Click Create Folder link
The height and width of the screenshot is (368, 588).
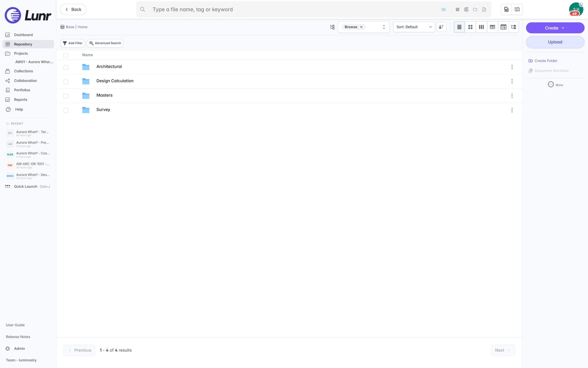(543, 61)
